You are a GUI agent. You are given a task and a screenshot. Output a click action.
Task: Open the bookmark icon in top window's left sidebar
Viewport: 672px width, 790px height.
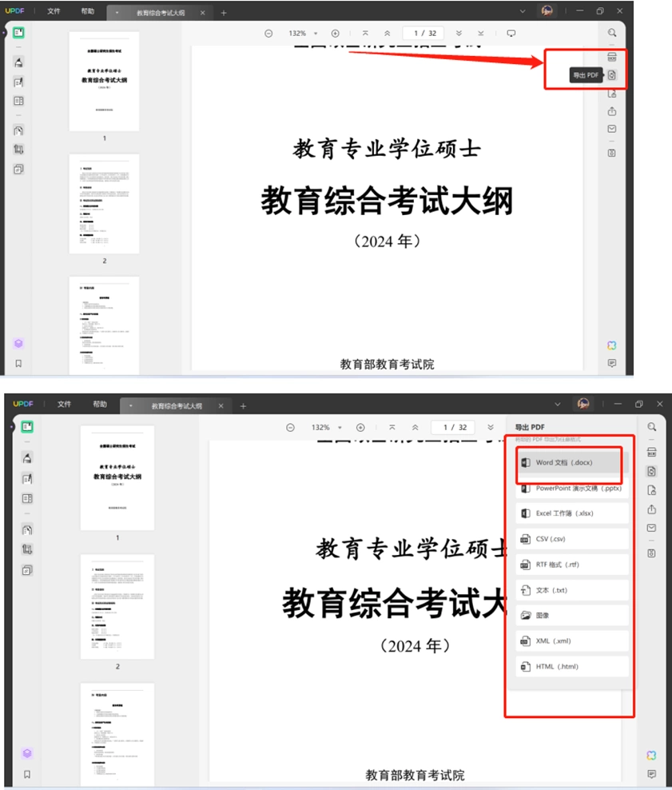click(x=18, y=363)
